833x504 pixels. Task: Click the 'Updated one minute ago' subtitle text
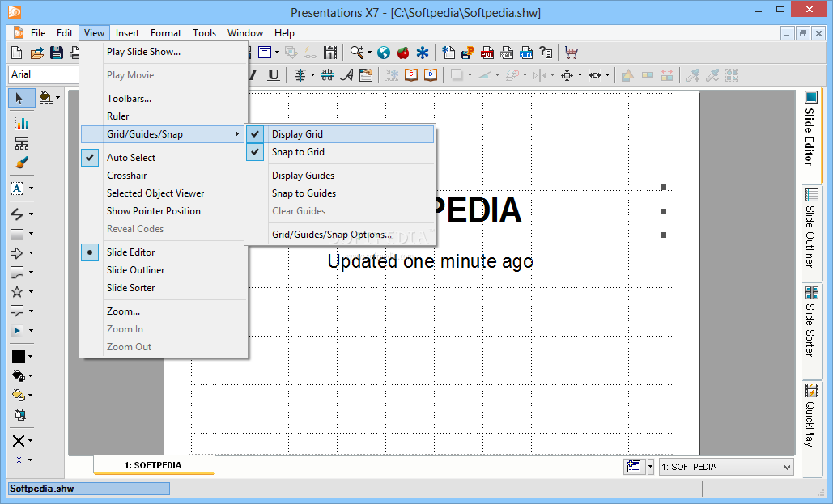pos(431,262)
